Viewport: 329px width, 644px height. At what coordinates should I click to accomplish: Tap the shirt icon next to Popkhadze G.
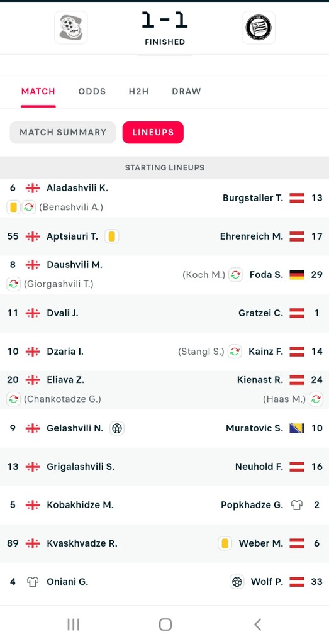pyautogui.click(x=296, y=505)
